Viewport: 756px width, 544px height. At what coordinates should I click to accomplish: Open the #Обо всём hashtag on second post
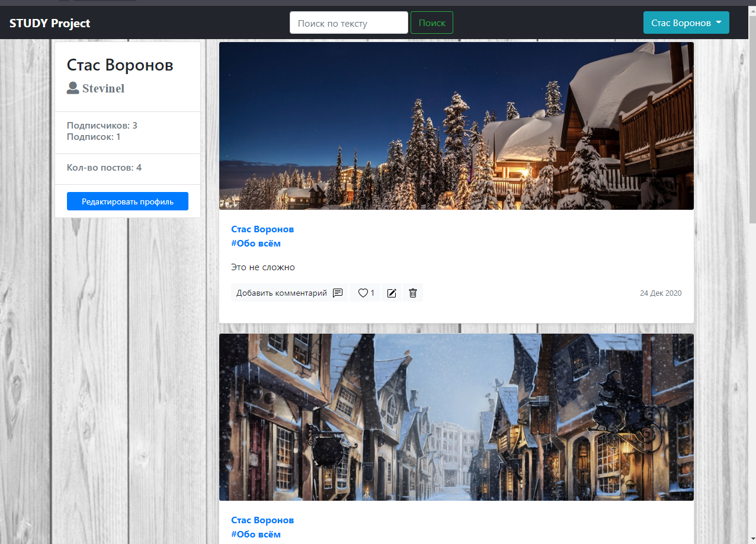(256, 534)
